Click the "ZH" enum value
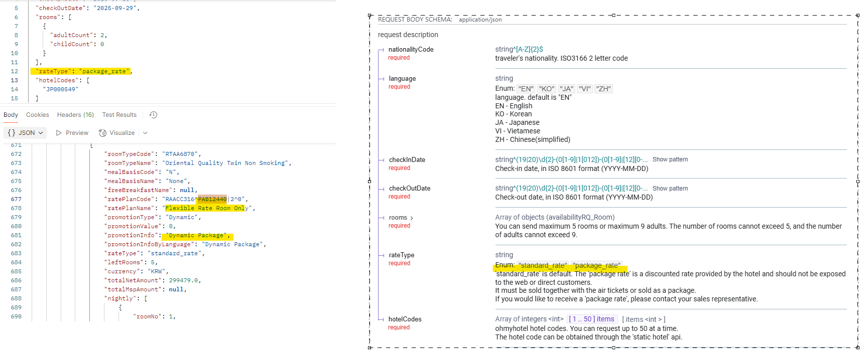868x351 pixels. click(604, 89)
